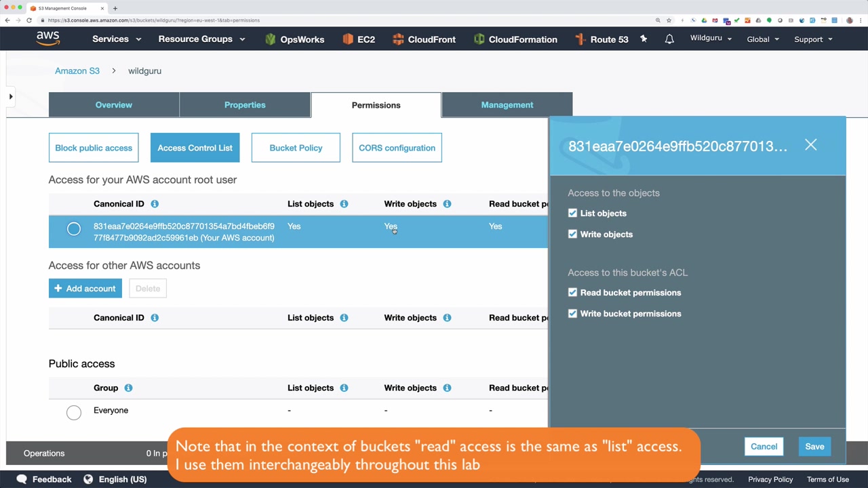868x488 pixels.
Task: Click the Group info icon under Public access
Action: 128,388
